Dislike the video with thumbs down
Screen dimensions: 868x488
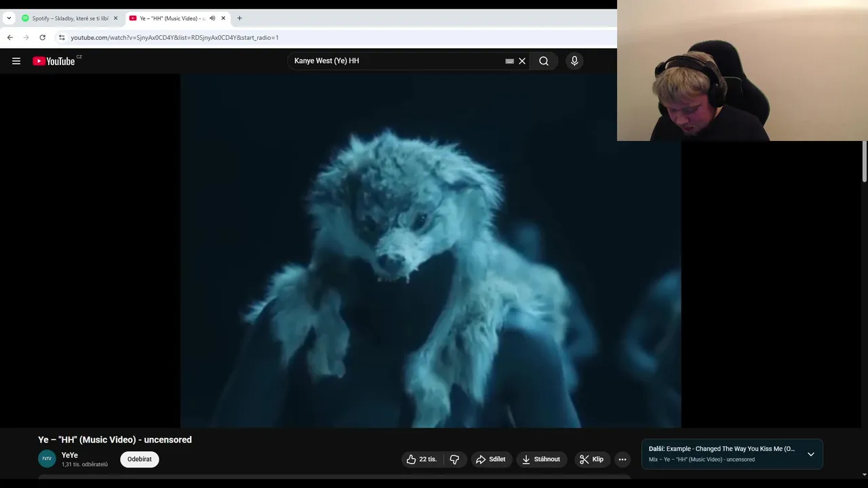click(x=454, y=460)
